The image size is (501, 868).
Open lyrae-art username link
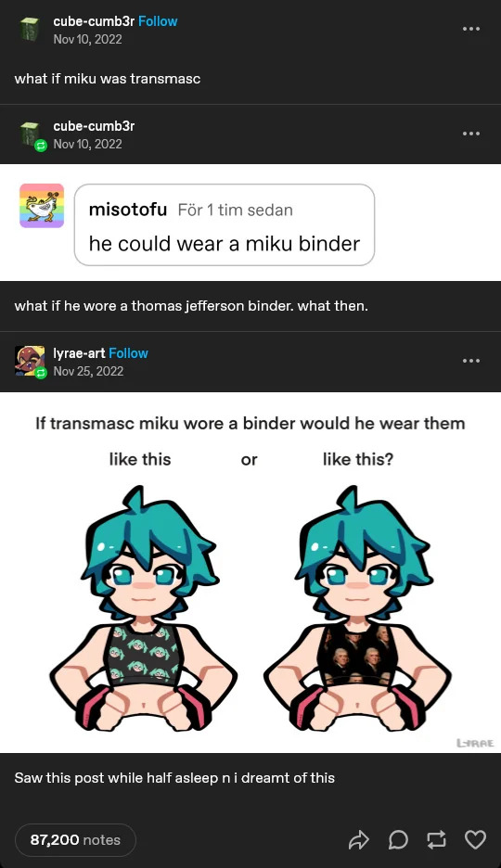coord(79,353)
